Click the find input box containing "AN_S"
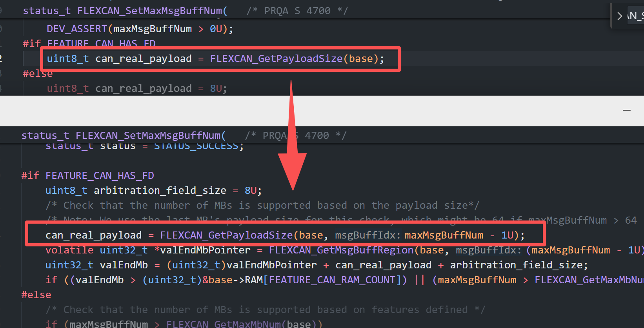 635,16
